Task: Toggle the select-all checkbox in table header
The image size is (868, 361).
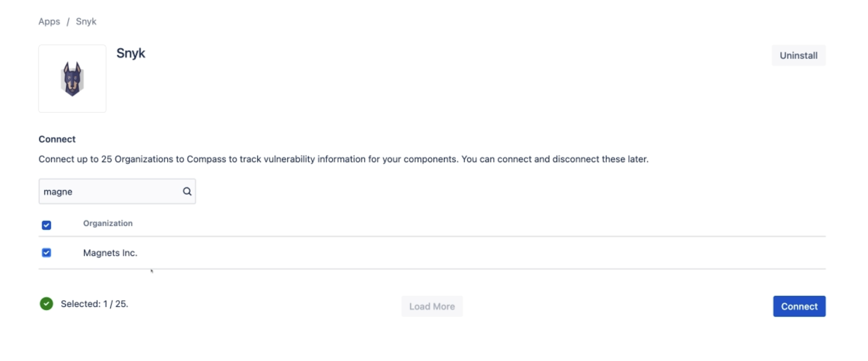Action: 46,225
